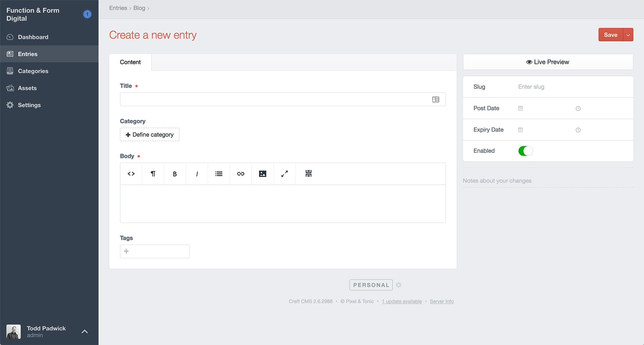644x345 pixels.
Task: Toggle the Enabled switch off
Action: coord(525,151)
